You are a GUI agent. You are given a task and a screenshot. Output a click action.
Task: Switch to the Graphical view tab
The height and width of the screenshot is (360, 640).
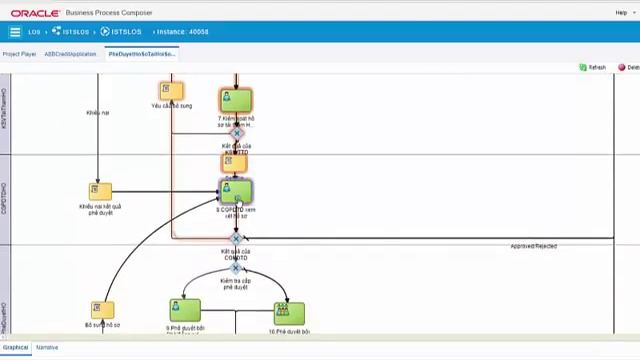click(16, 348)
